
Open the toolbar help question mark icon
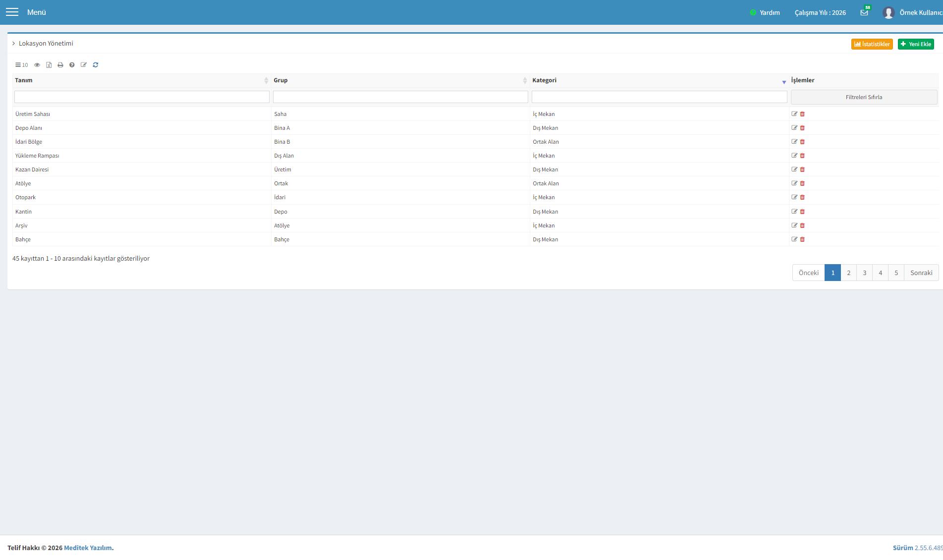tap(72, 65)
